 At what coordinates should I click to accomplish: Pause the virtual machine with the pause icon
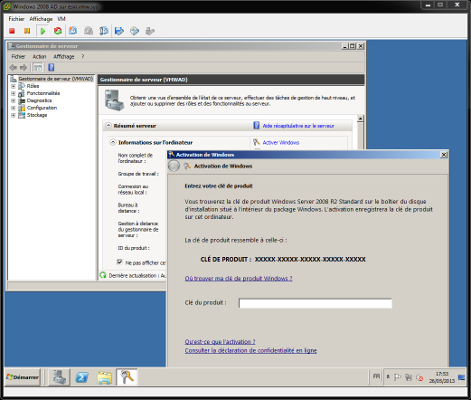27,31
